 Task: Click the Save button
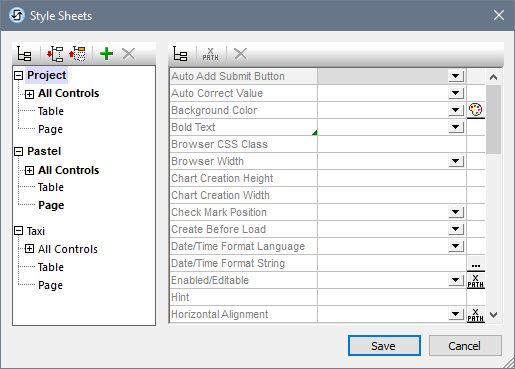(384, 346)
